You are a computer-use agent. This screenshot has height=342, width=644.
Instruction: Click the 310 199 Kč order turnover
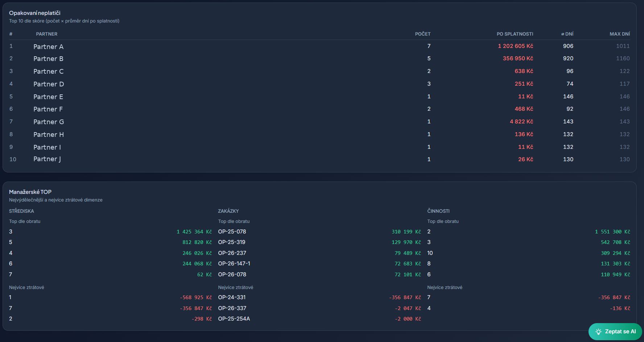(406, 232)
